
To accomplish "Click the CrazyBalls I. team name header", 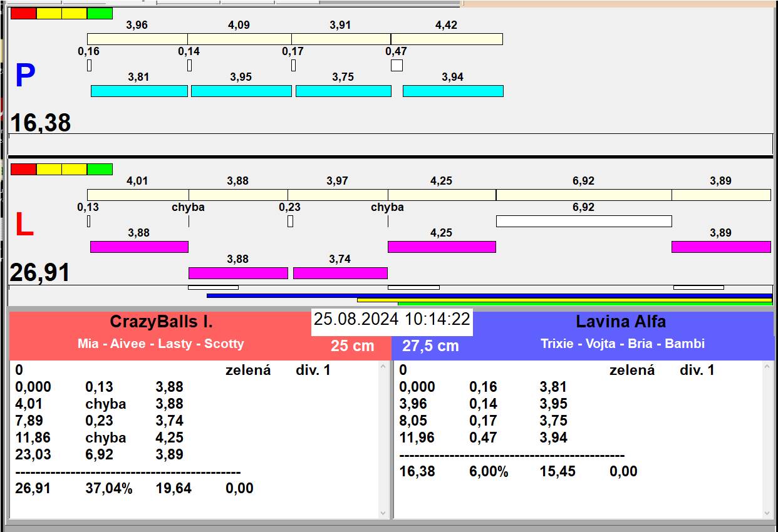I will (x=161, y=322).
